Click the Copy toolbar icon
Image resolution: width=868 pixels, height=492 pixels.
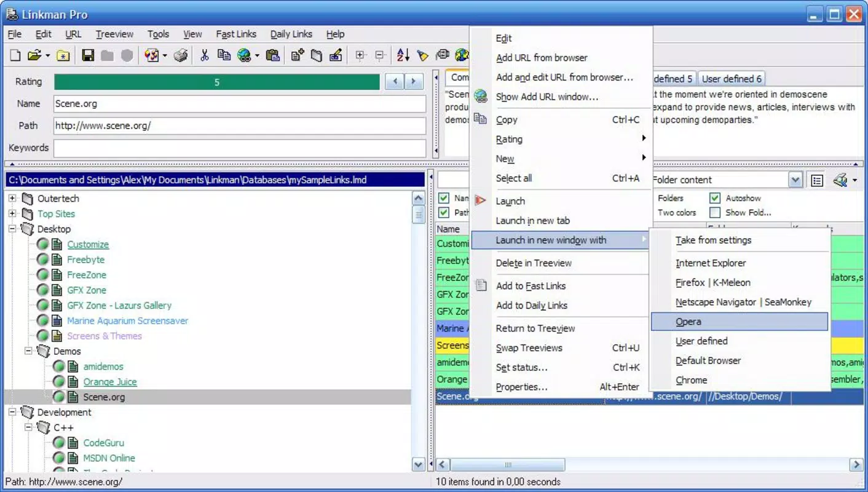tap(224, 56)
